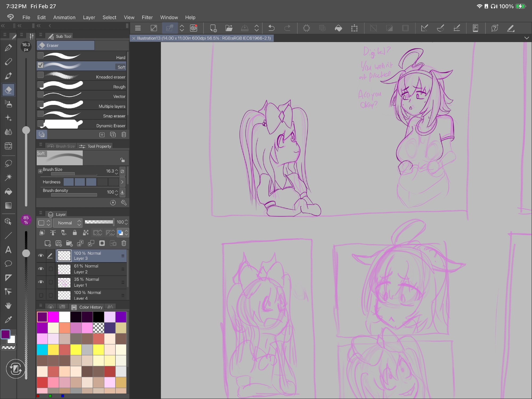Check the Hard eraser checkbox
The image size is (532, 399).
[40, 55]
